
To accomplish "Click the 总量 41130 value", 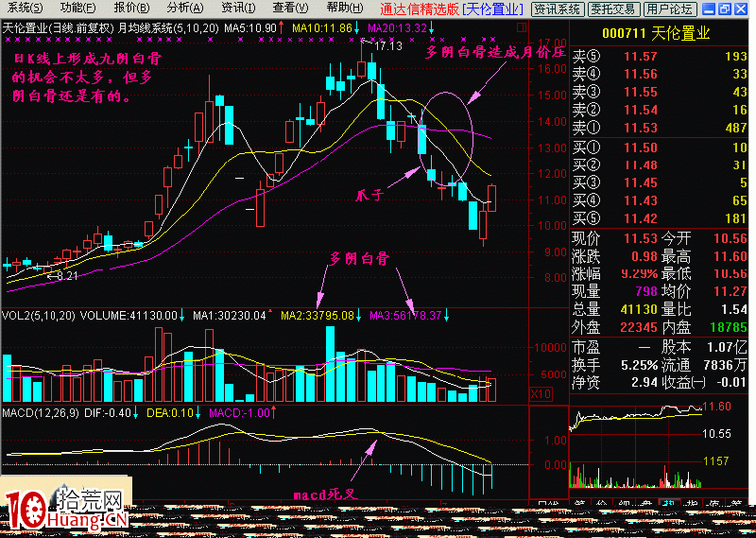I will (x=640, y=309).
